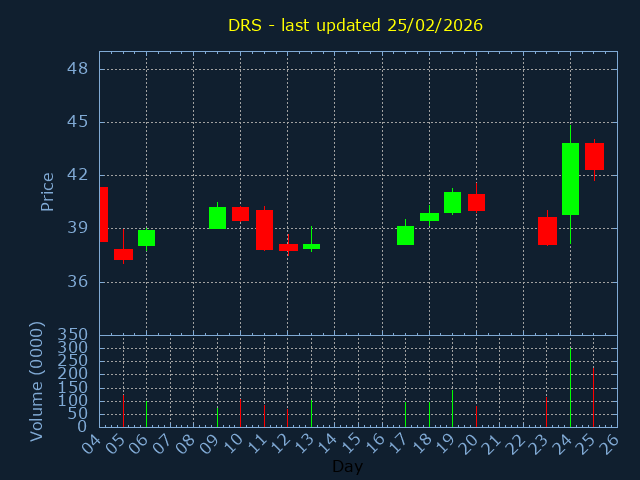Click the small green candle on day 18
Screen dimensions: 640x480
tap(429, 217)
